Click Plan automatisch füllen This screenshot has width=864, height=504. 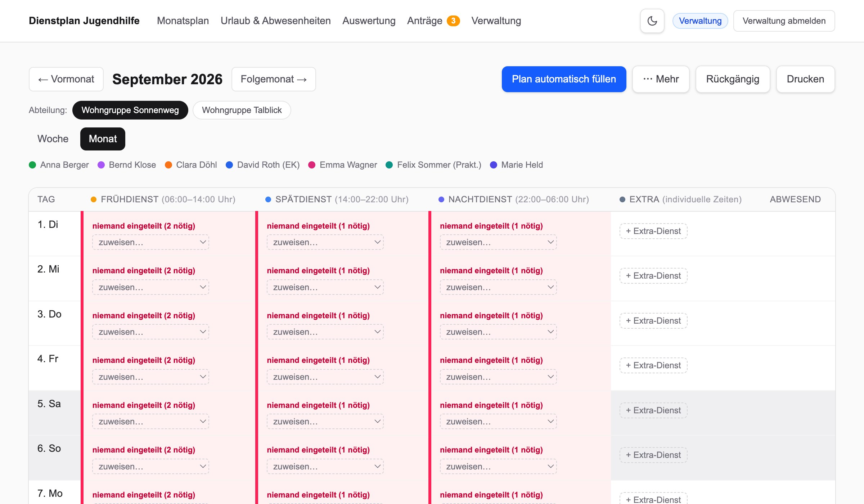click(564, 79)
